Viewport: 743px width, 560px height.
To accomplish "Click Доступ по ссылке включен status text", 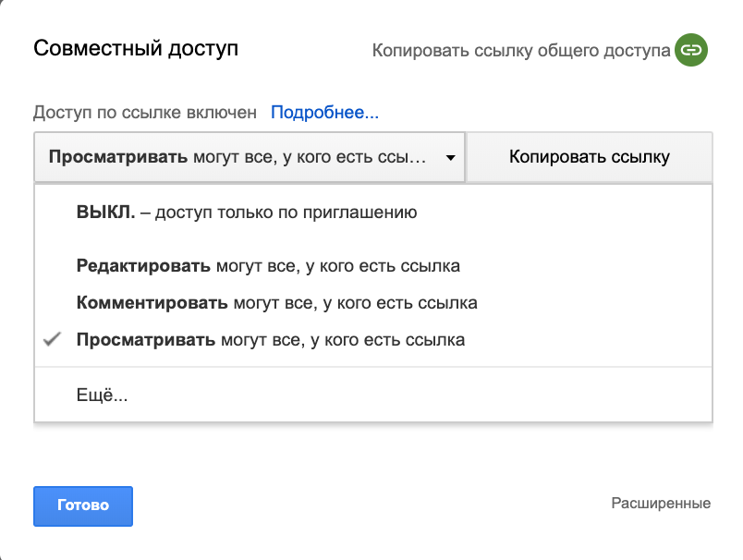I will pos(145,113).
